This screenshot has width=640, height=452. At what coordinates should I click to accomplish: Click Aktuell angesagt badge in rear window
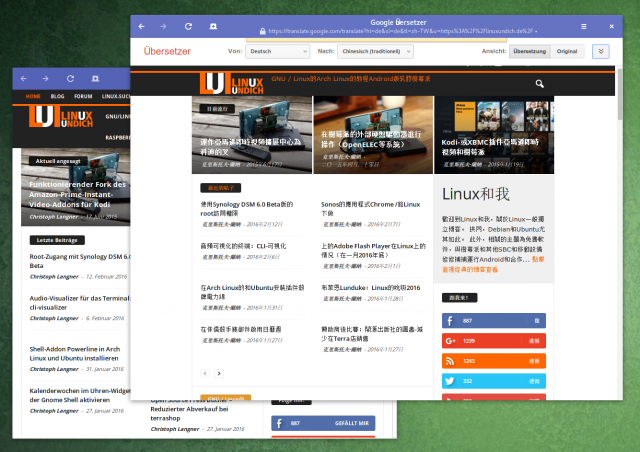tap(58, 161)
